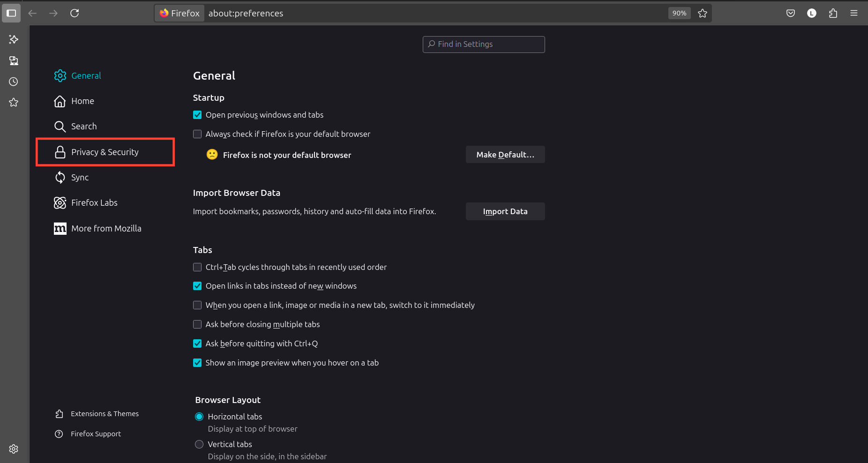This screenshot has width=868, height=463.
Task: Enable Ctrl+Tab cycles through tabs checkbox
Action: point(197,267)
